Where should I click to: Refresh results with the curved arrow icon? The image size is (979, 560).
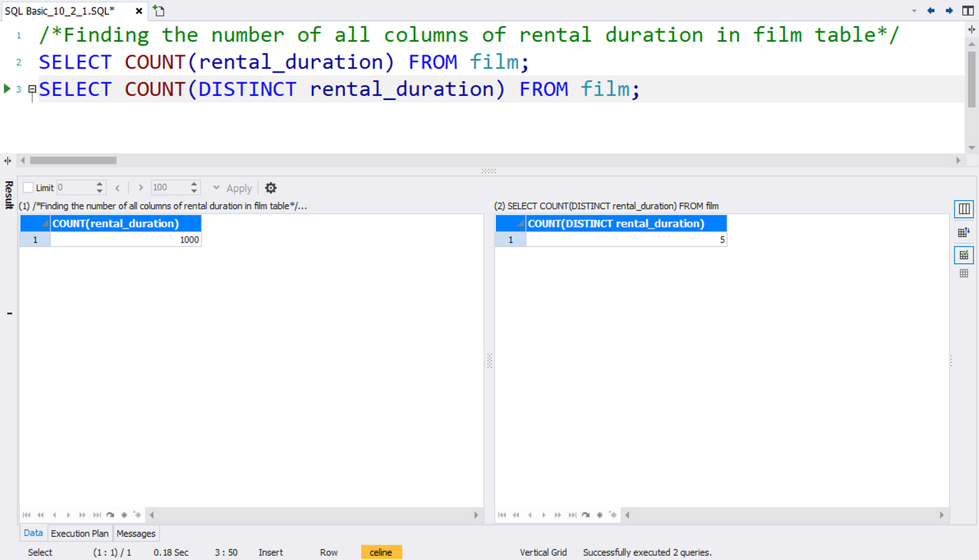pyautogui.click(x=110, y=515)
